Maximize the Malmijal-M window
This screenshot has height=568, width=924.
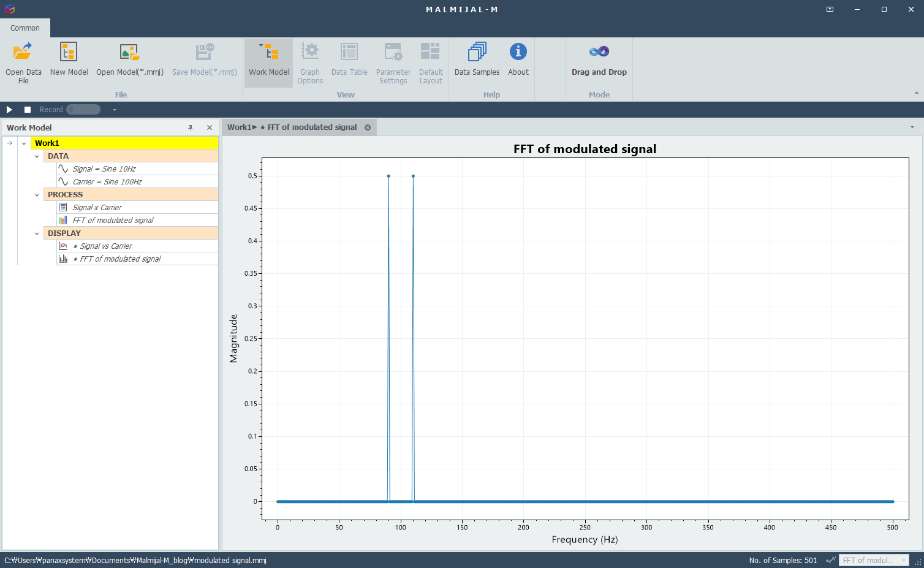(884, 9)
